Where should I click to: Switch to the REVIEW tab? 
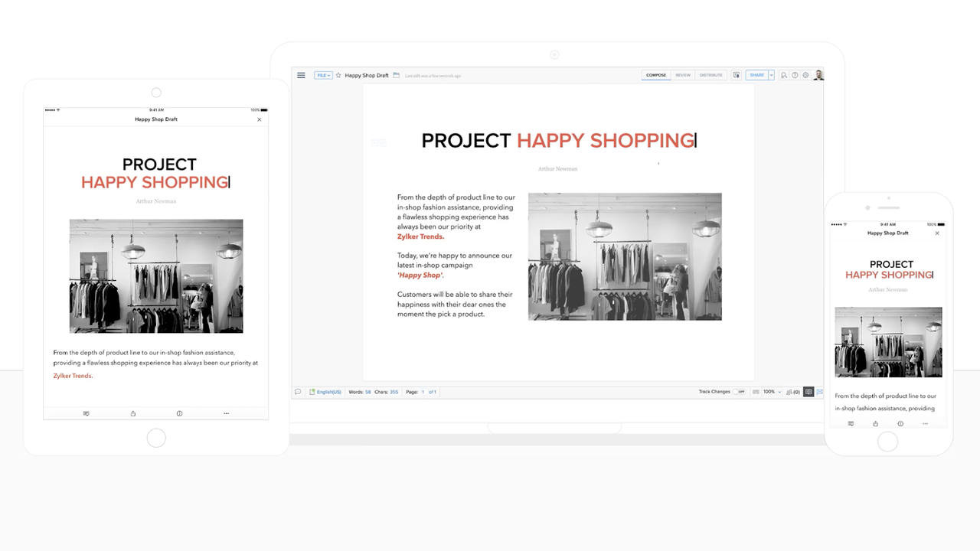pyautogui.click(x=682, y=75)
